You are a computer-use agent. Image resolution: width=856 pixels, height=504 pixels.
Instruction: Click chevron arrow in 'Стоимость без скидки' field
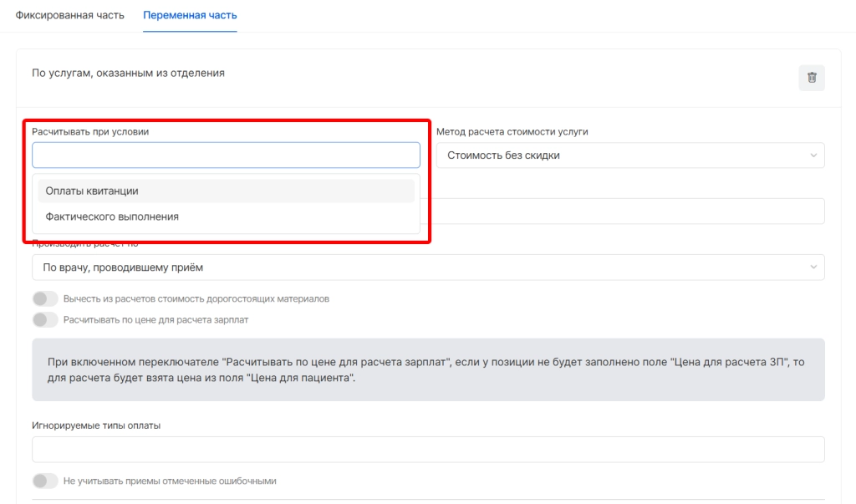tap(813, 155)
